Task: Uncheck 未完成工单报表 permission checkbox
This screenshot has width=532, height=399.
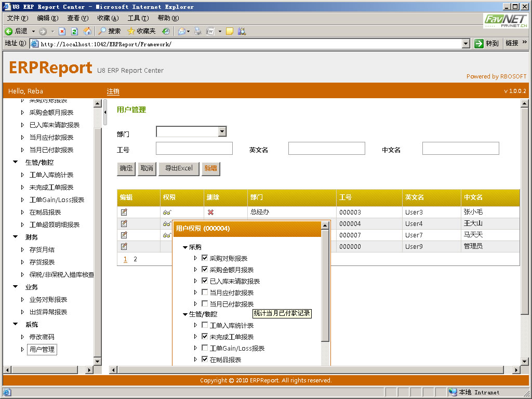Action: (205, 336)
